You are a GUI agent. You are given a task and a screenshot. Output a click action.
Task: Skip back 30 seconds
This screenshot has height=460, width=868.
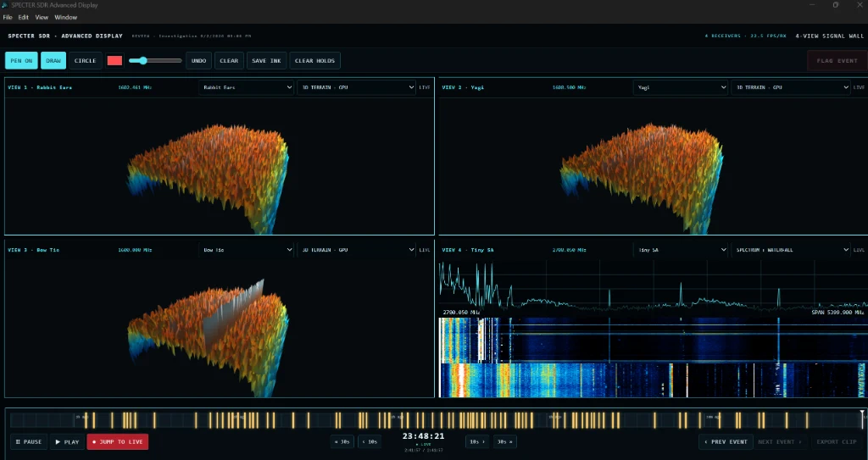click(x=342, y=441)
